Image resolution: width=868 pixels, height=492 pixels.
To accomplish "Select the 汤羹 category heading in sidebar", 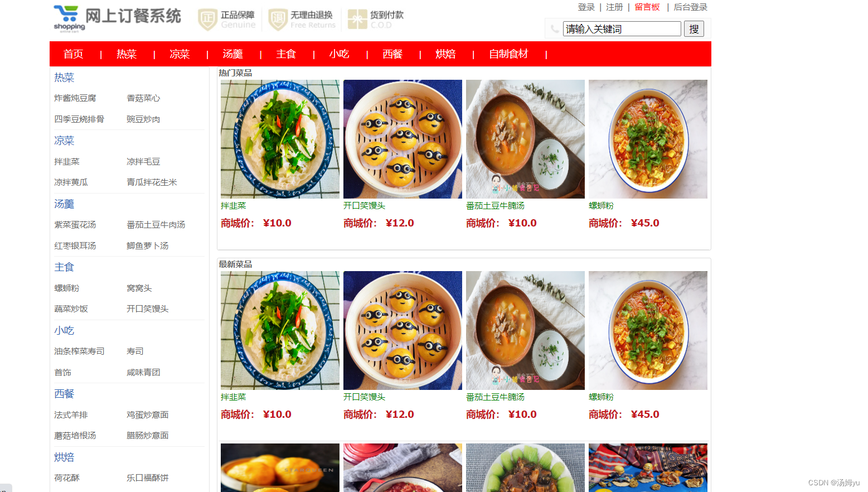I will tap(64, 204).
